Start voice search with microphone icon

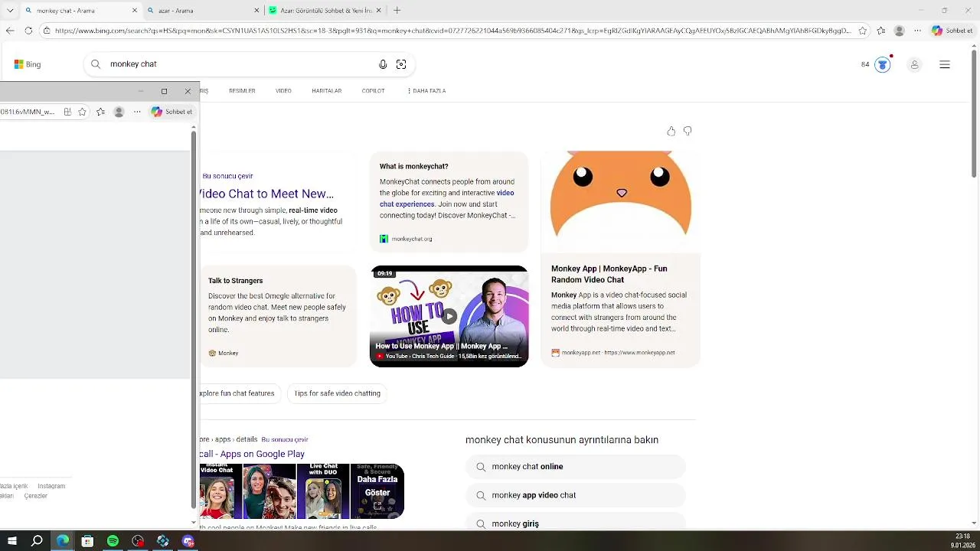pos(383,64)
